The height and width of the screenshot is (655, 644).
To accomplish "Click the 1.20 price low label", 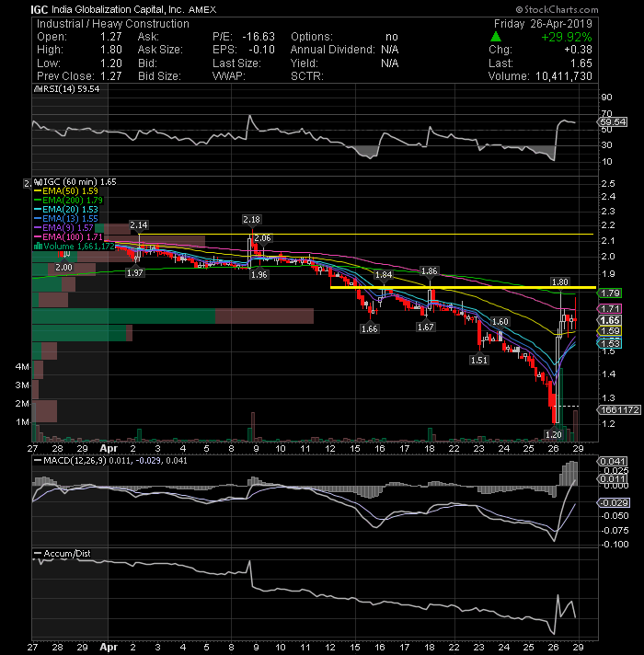I will 553,435.
